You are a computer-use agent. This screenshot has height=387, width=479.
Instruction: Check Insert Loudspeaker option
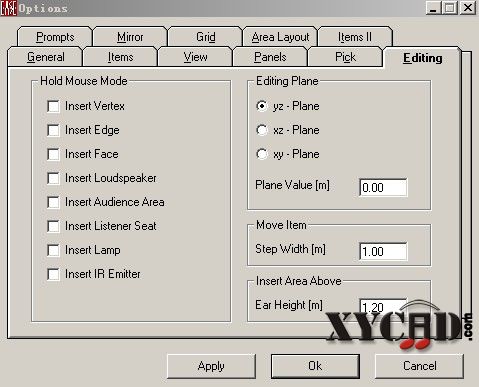click(x=53, y=178)
